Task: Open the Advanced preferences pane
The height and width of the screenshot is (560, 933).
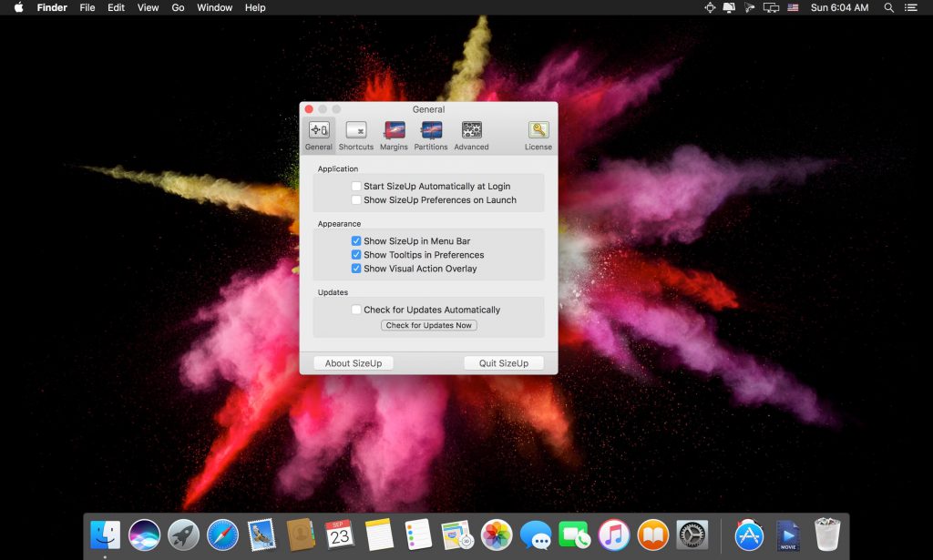Action: 471,135
